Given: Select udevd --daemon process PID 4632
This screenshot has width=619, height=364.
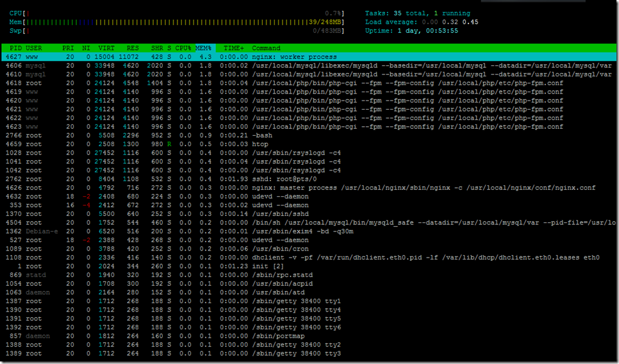Looking at the screenshot, I should coord(309,196).
